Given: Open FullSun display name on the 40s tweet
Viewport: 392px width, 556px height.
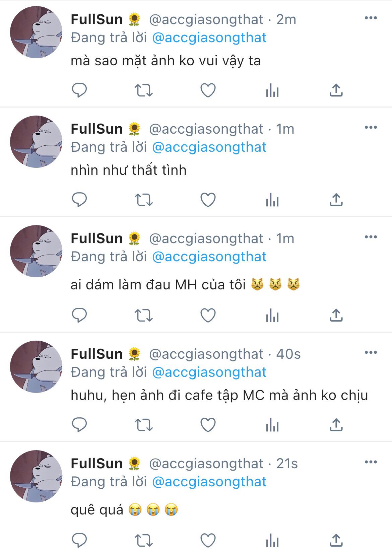Looking at the screenshot, I should (97, 354).
